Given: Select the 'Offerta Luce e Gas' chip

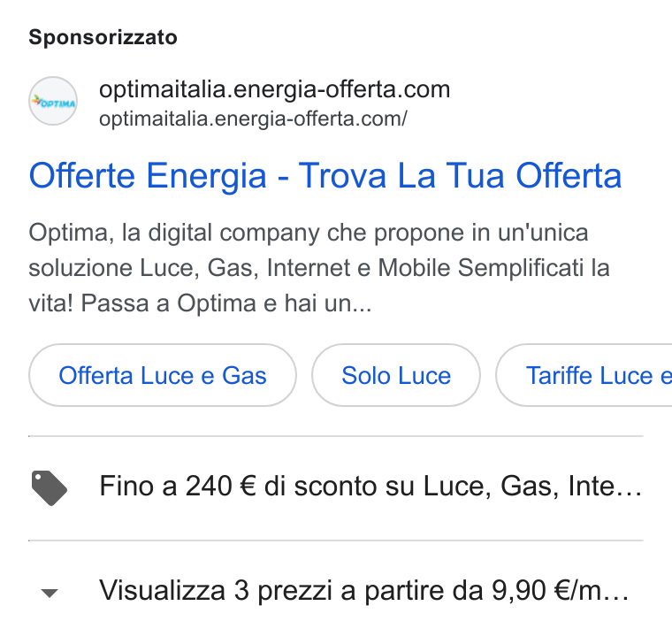Looking at the screenshot, I should [163, 375].
